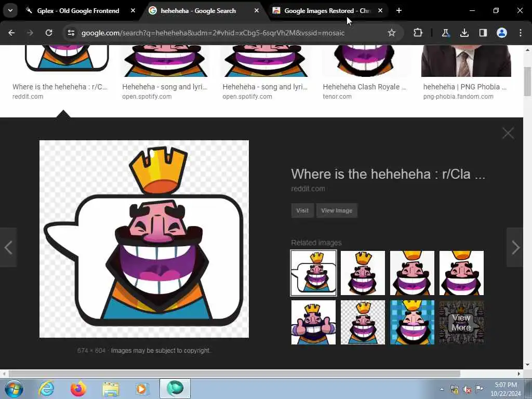Open the Windows Start menu orb
This screenshot has height=399, width=532.
point(14,389)
